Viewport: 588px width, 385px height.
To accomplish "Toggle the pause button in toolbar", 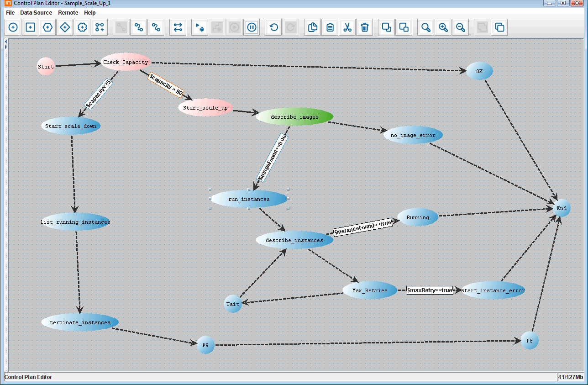I will coord(252,27).
